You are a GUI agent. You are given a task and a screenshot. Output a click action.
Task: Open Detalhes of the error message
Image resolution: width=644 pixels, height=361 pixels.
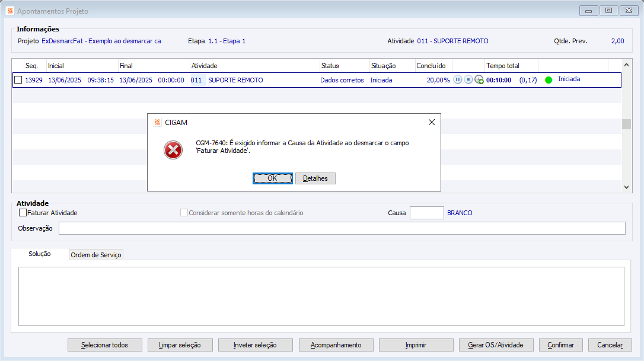click(x=315, y=178)
